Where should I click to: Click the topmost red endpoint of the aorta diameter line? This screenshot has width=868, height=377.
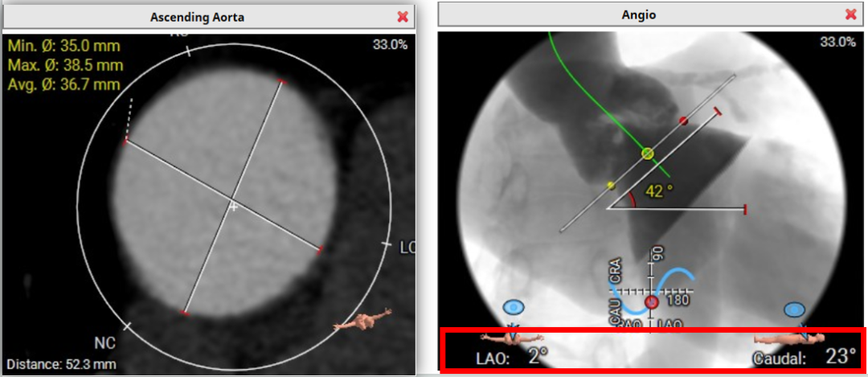[280, 81]
